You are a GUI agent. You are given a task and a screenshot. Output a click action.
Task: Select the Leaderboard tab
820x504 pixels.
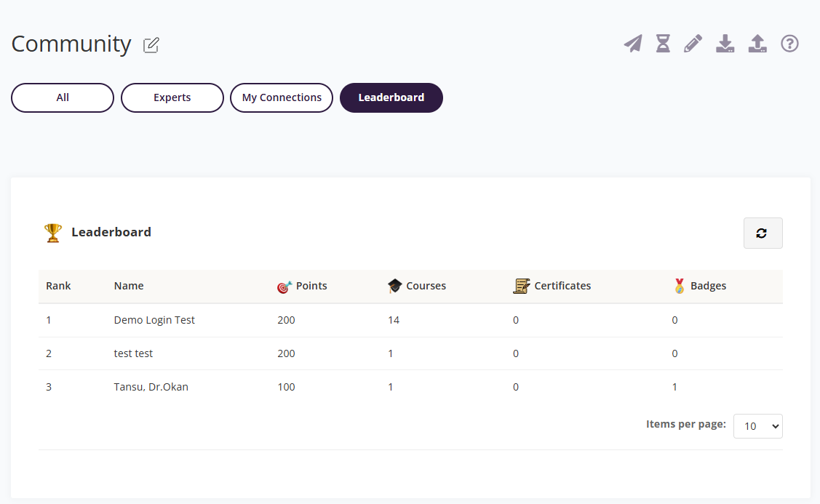point(391,97)
